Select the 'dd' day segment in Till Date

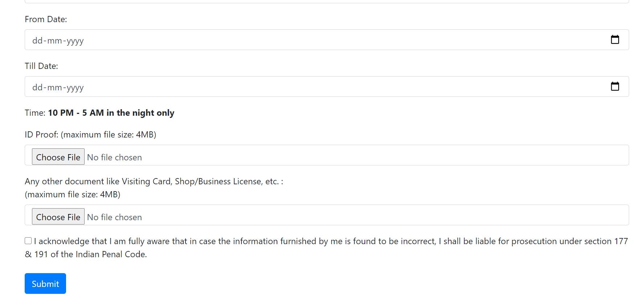[x=37, y=87]
